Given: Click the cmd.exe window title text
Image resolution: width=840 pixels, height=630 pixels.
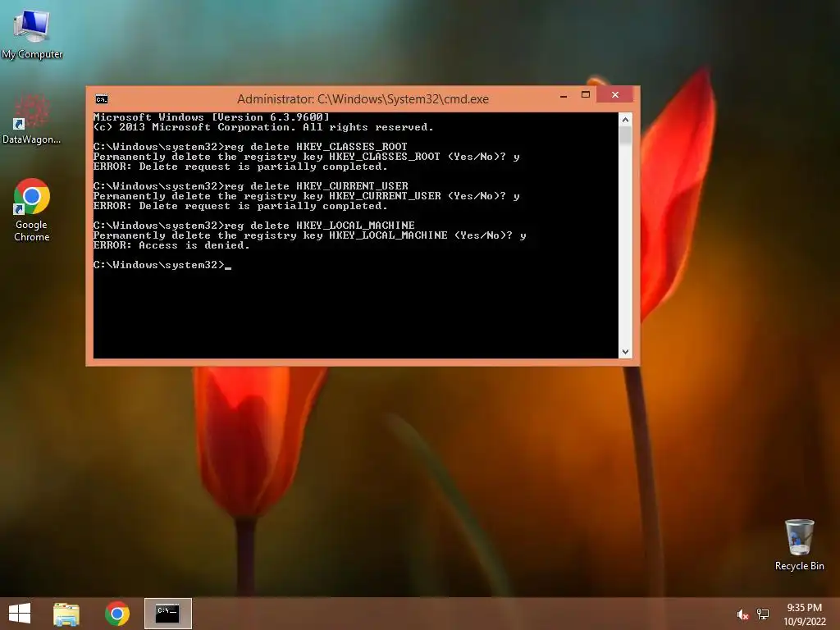Looking at the screenshot, I should click(x=363, y=99).
